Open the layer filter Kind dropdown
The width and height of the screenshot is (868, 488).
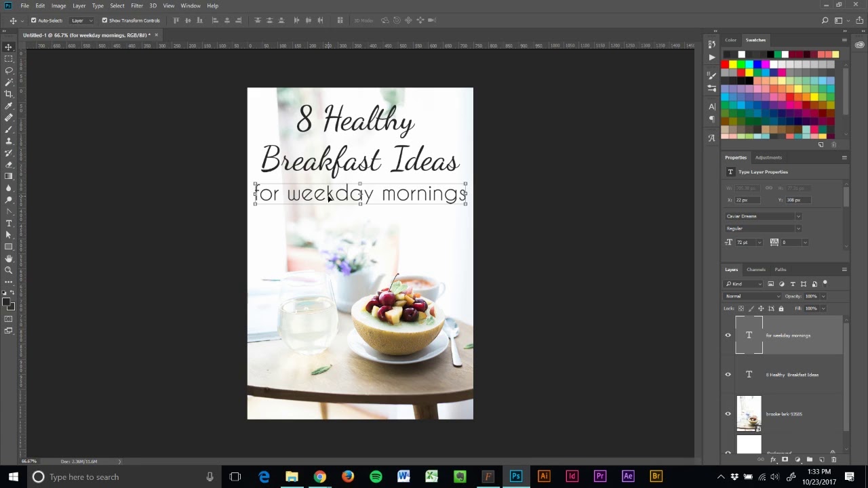(x=743, y=284)
